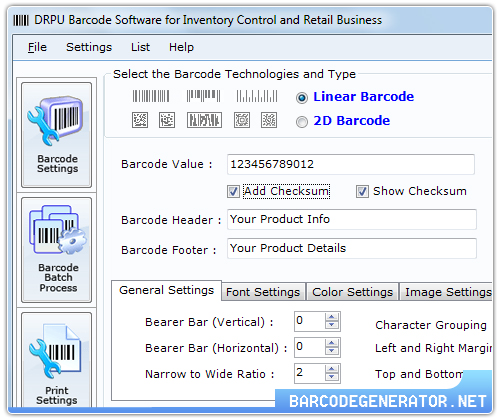Click the Add Checksum label text
Image resolution: width=500 pixels, height=420 pixels.
(286, 191)
